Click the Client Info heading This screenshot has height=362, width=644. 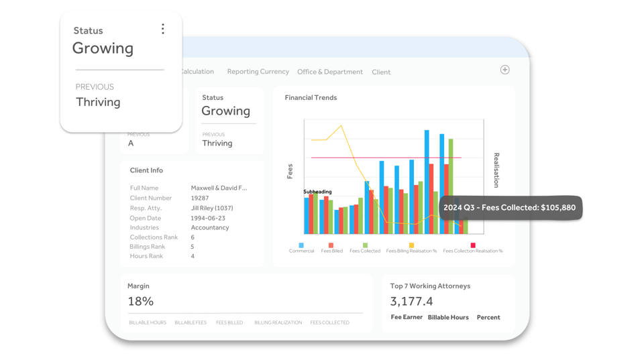(146, 170)
